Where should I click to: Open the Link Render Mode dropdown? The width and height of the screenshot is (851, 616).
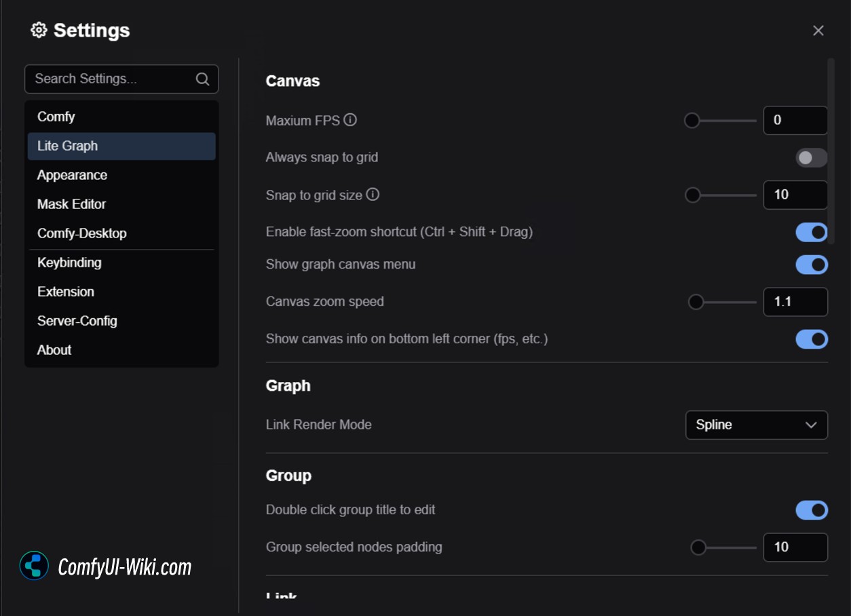757,425
